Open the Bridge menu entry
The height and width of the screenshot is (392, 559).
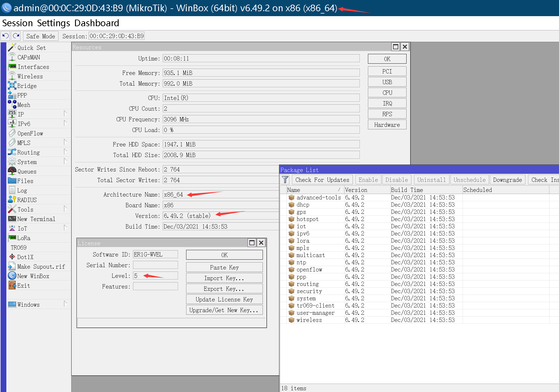tap(27, 86)
